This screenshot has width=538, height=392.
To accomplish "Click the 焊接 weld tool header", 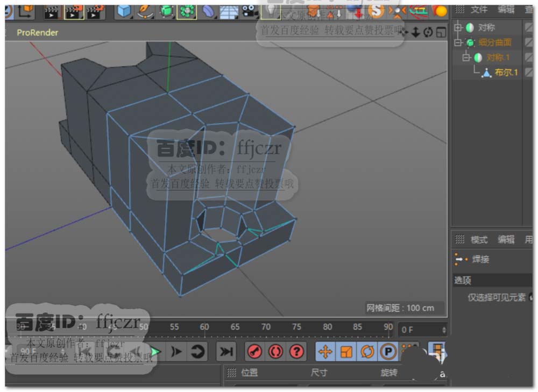I will click(x=480, y=259).
